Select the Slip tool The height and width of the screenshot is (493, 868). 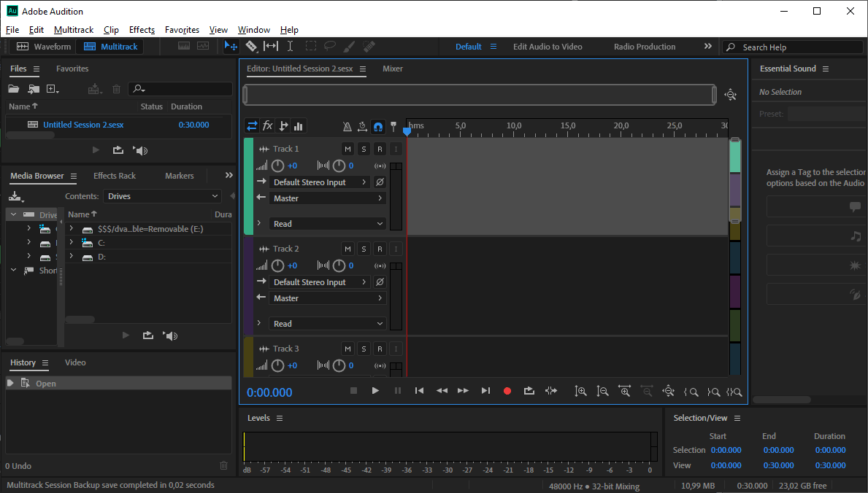tap(271, 47)
